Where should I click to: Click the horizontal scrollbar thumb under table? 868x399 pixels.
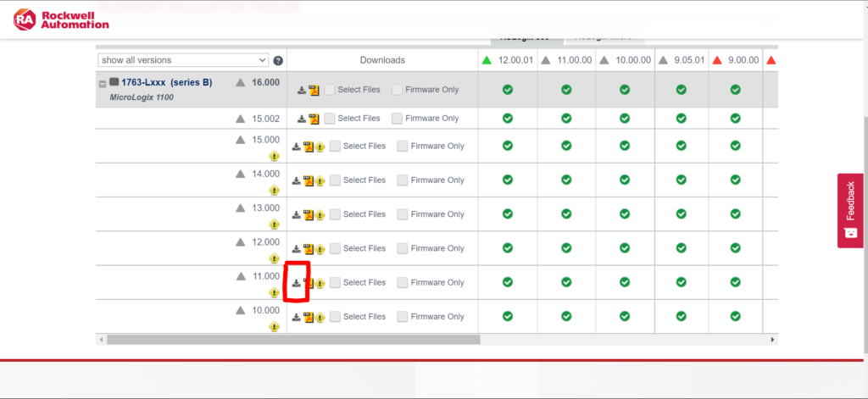click(x=293, y=339)
